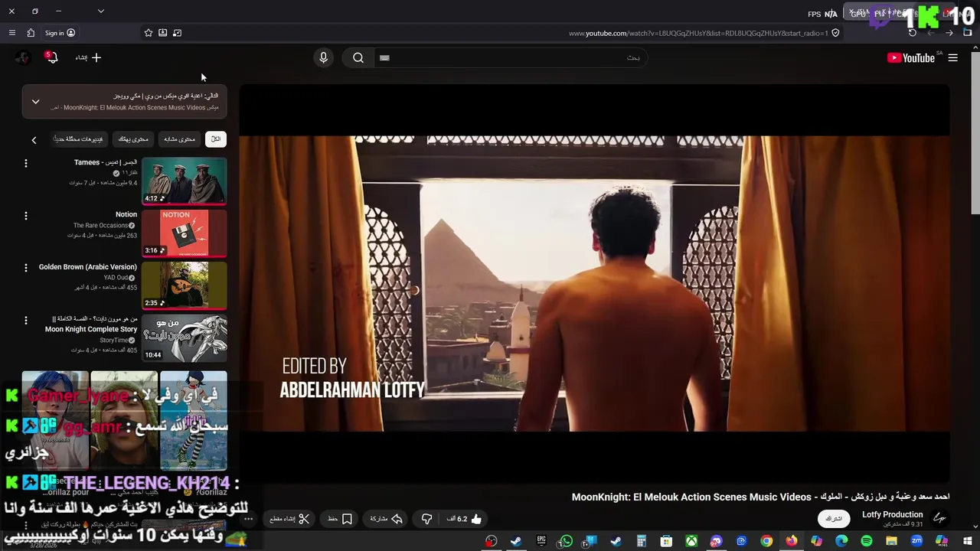Open Lotfy Production channel avatar
This screenshot has width=980, height=551.
coord(940,519)
